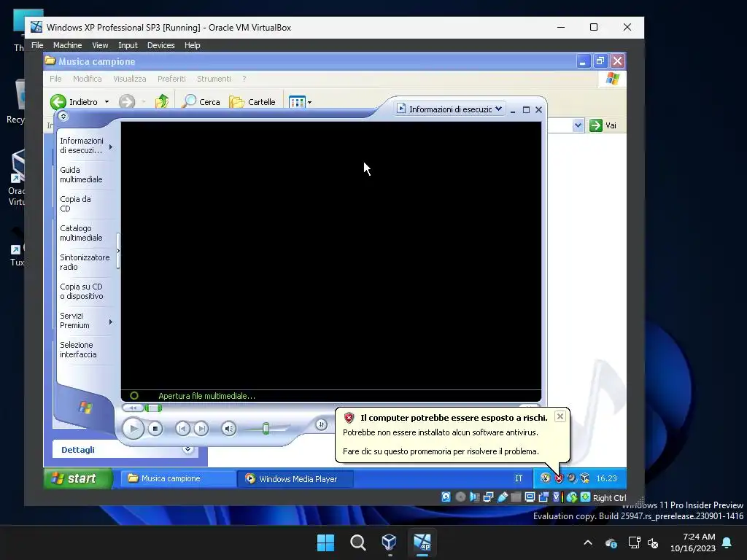
Task: Switch to Musica campione taskbar button
Action: tap(177, 478)
